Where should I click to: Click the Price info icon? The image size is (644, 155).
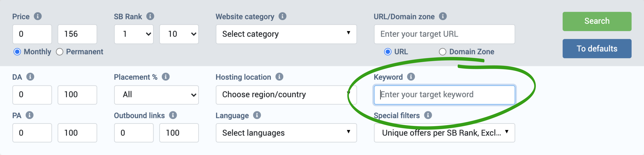tap(38, 17)
